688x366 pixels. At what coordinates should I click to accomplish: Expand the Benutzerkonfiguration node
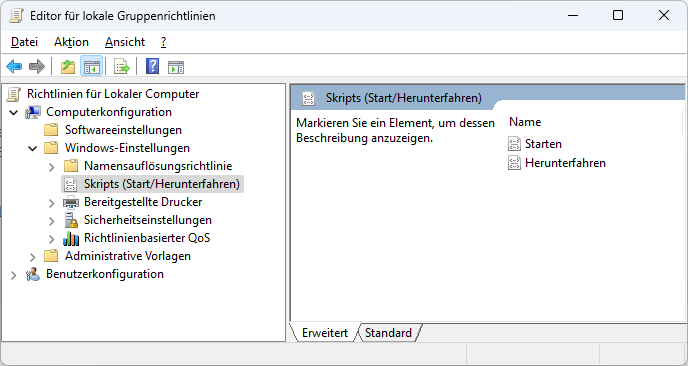(x=14, y=275)
